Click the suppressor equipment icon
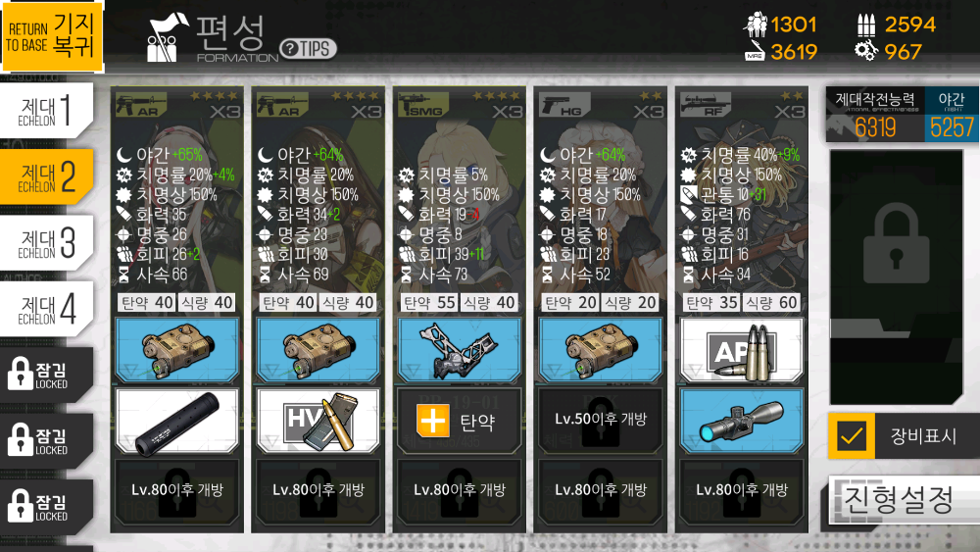980x552 pixels. [176, 422]
